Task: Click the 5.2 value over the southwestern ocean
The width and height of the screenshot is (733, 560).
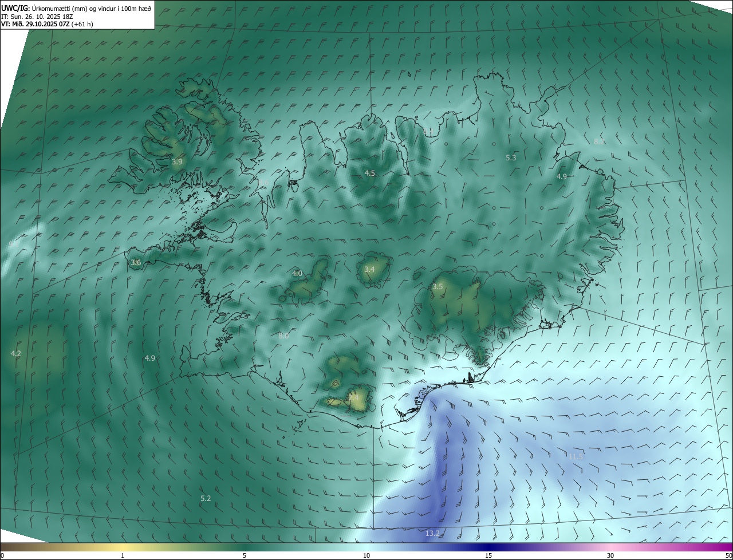Action: point(206,499)
